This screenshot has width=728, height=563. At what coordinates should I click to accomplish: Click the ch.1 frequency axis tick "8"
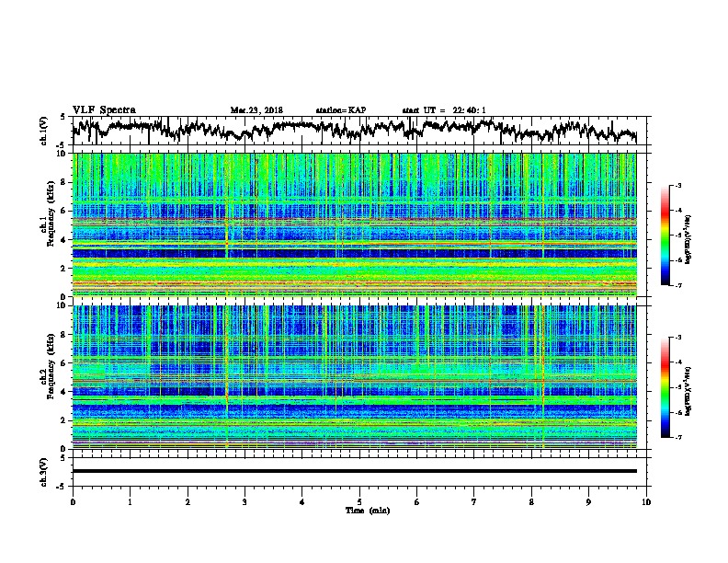click(x=65, y=182)
